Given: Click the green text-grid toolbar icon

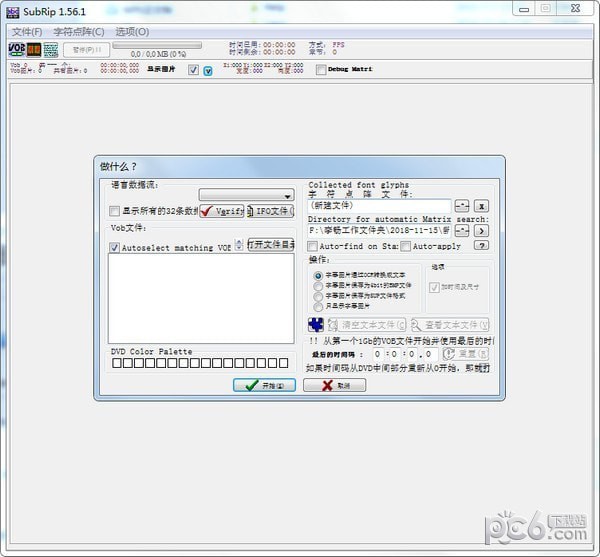Looking at the screenshot, I should [x=51, y=50].
